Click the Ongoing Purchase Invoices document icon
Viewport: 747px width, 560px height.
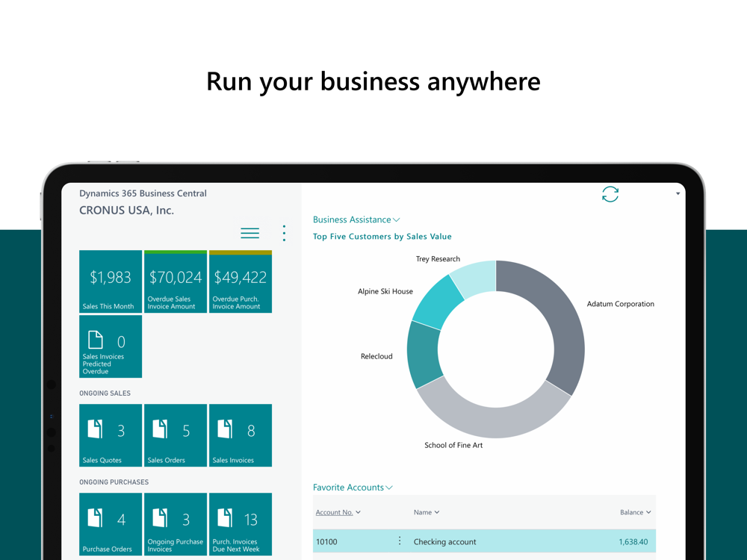point(160,517)
